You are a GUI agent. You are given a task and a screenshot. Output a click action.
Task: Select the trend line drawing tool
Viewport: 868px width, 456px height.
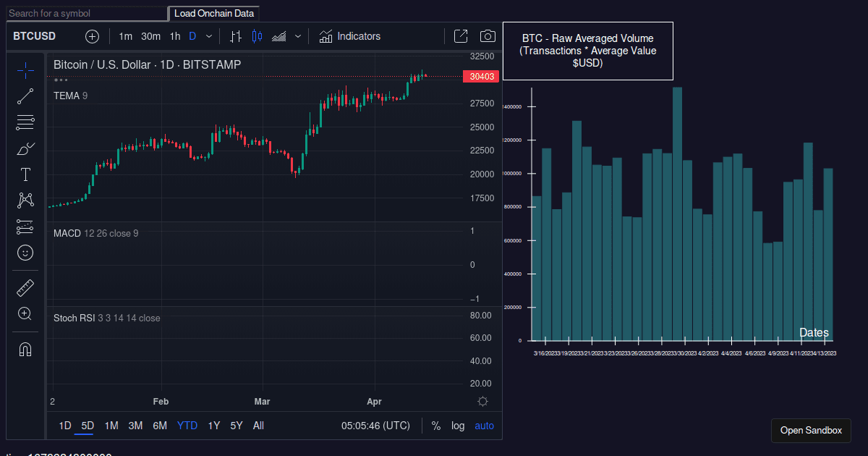[25, 96]
